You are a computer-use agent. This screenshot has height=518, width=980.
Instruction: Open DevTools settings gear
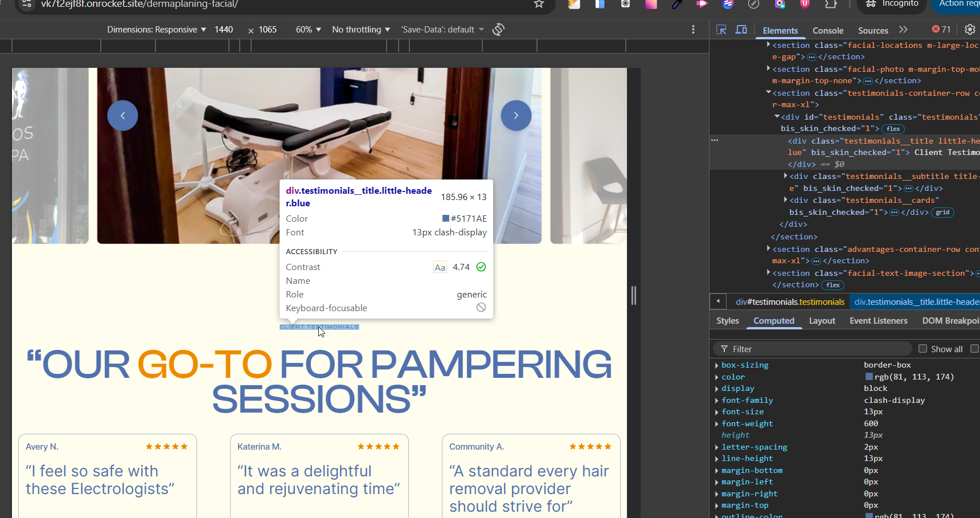[970, 30]
